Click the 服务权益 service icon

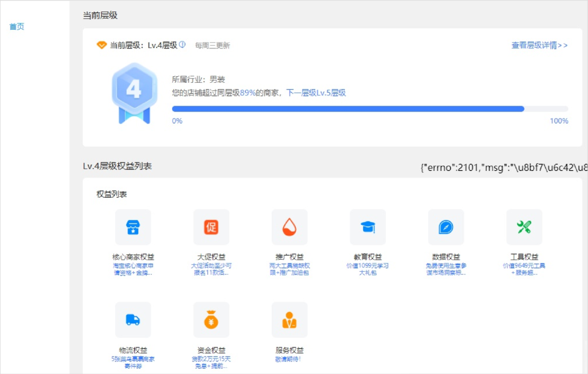click(290, 320)
